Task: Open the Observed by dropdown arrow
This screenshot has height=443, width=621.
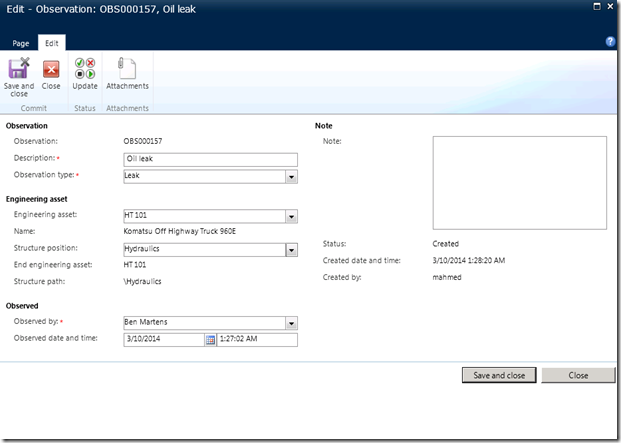Action: pyautogui.click(x=291, y=323)
